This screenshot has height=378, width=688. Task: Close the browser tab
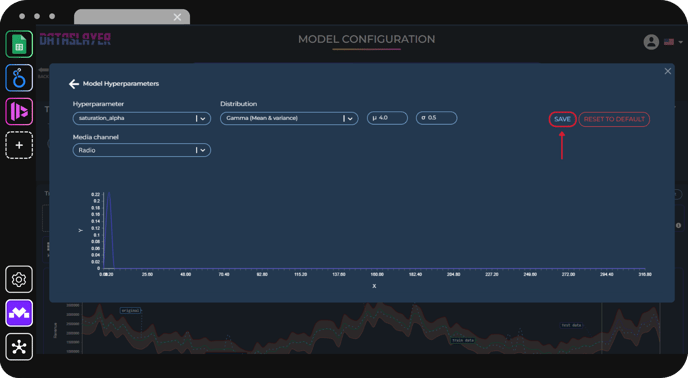coord(177,17)
